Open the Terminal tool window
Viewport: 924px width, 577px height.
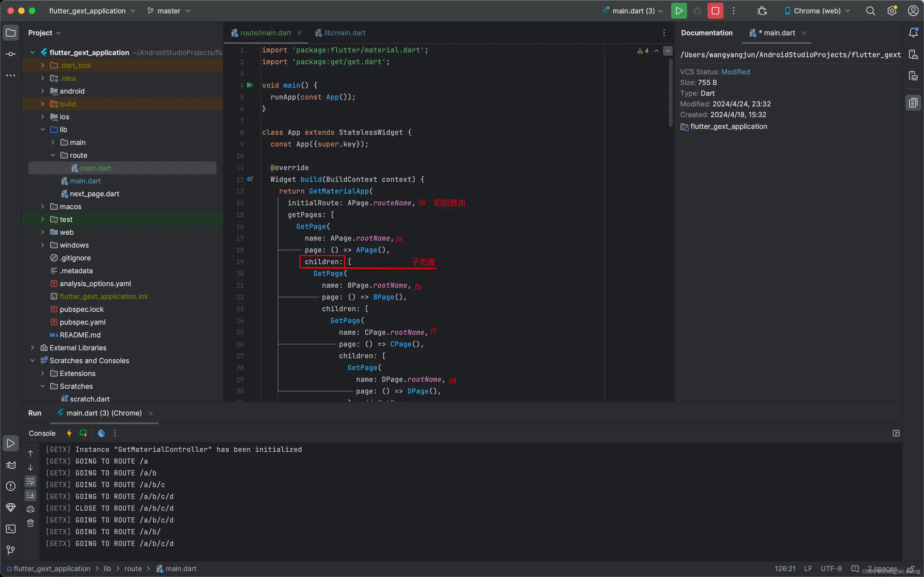[11, 528]
